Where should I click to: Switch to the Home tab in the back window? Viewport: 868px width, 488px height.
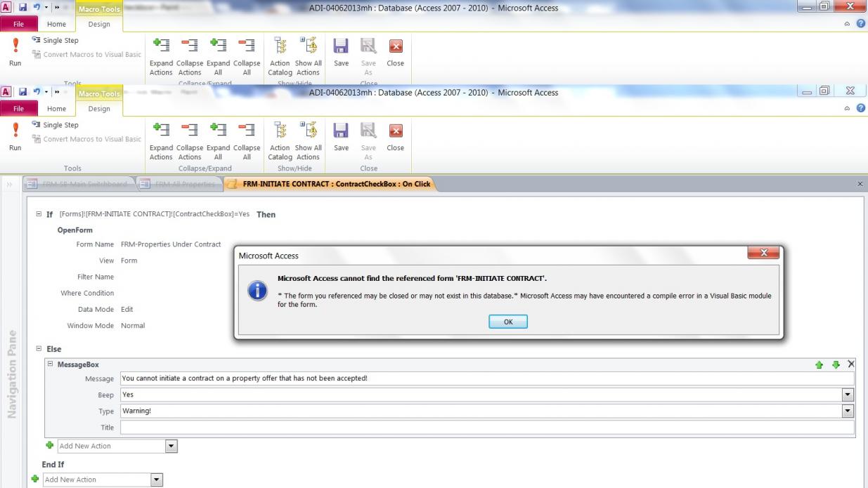[x=56, y=23]
